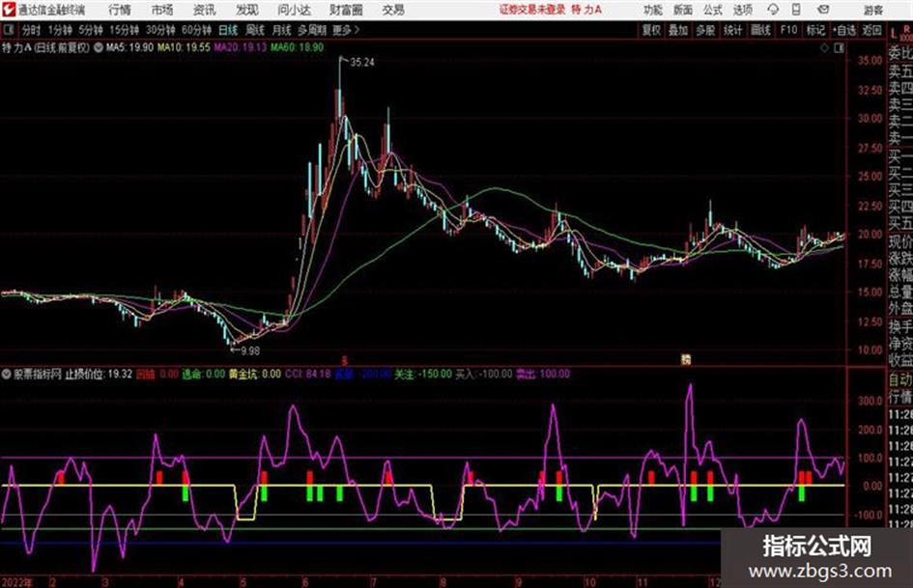Click the CCI: 84.18 indicator value
This screenshot has height=588, width=913.
[x=308, y=375]
